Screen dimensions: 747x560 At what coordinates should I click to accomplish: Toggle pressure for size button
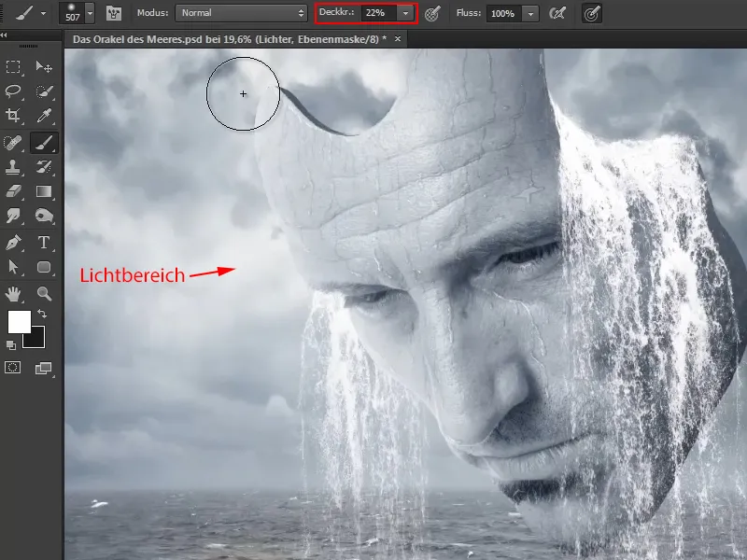pyautogui.click(x=592, y=13)
